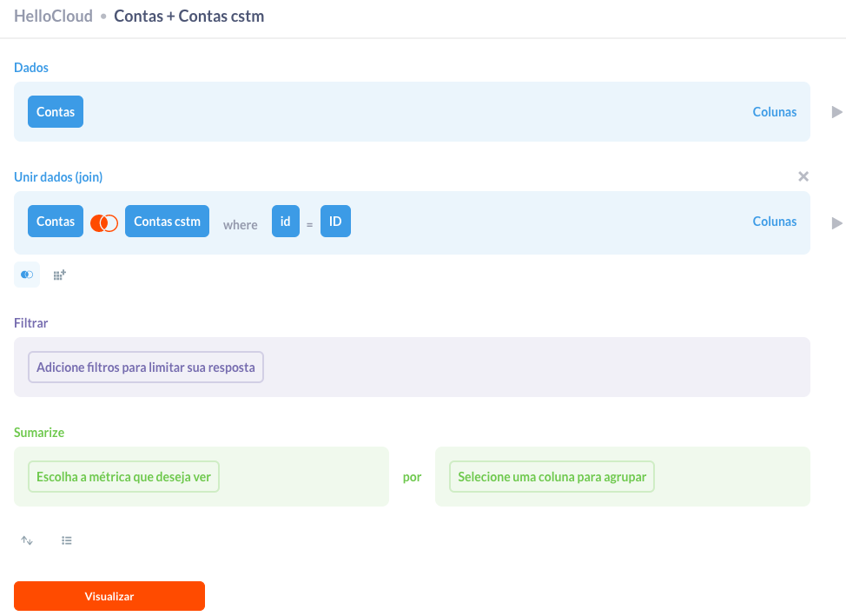Screen dimensions: 846x616
Task: Select a column to group by
Action: tap(552, 477)
